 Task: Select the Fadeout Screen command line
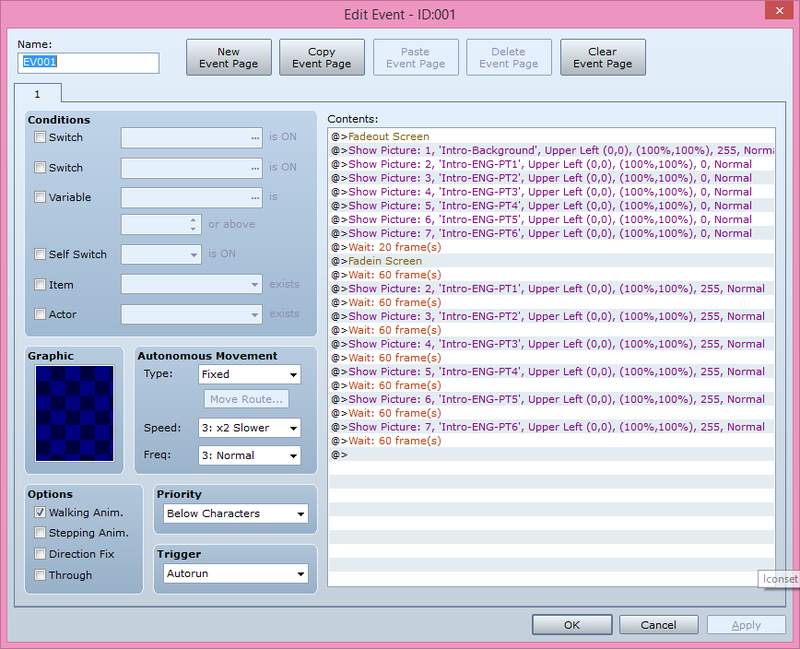coord(389,136)
